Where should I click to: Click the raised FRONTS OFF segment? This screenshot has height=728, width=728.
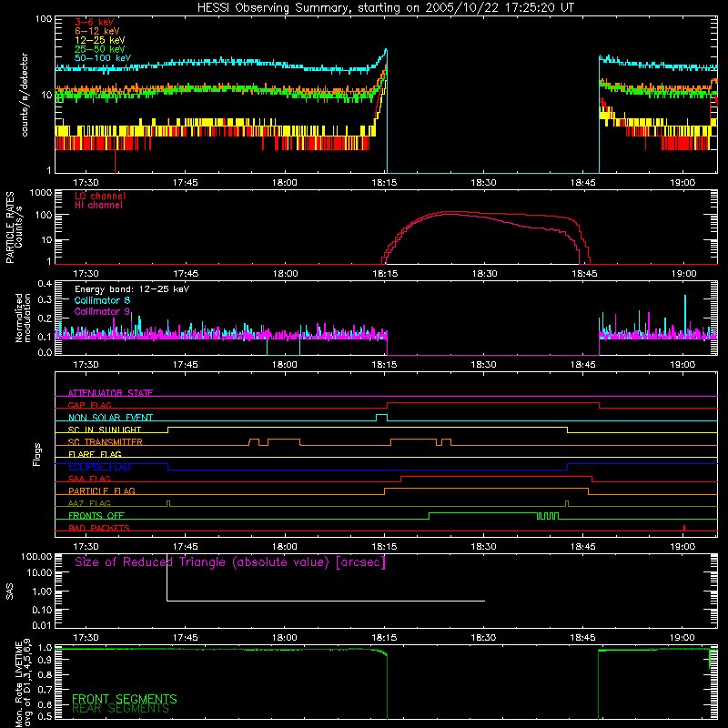[483, 513]
